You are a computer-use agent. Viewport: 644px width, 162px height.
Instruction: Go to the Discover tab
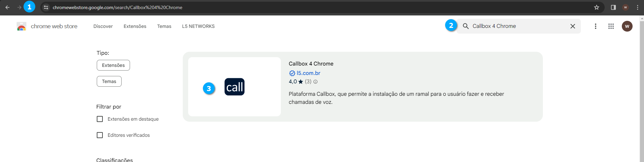tap(103, 26)
